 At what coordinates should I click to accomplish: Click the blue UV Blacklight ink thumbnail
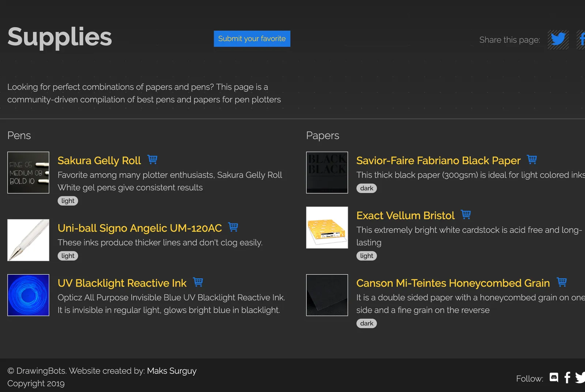[x=28, y=295]
